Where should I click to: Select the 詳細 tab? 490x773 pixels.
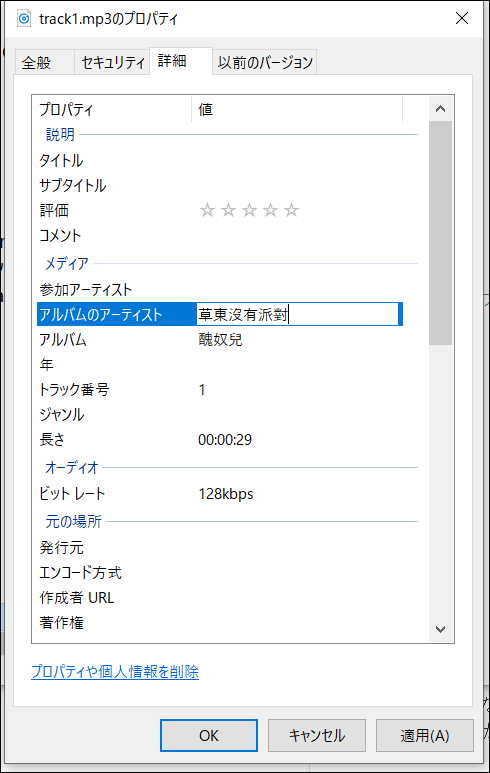(181, 61)
